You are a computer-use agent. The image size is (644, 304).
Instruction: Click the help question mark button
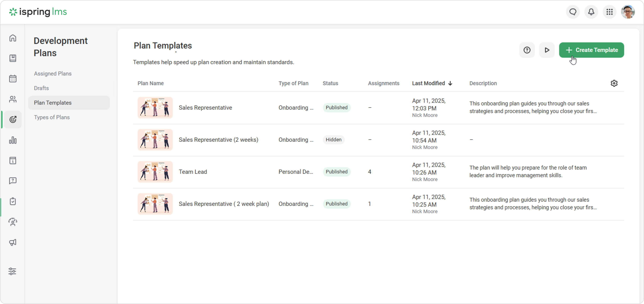(527, 50)
